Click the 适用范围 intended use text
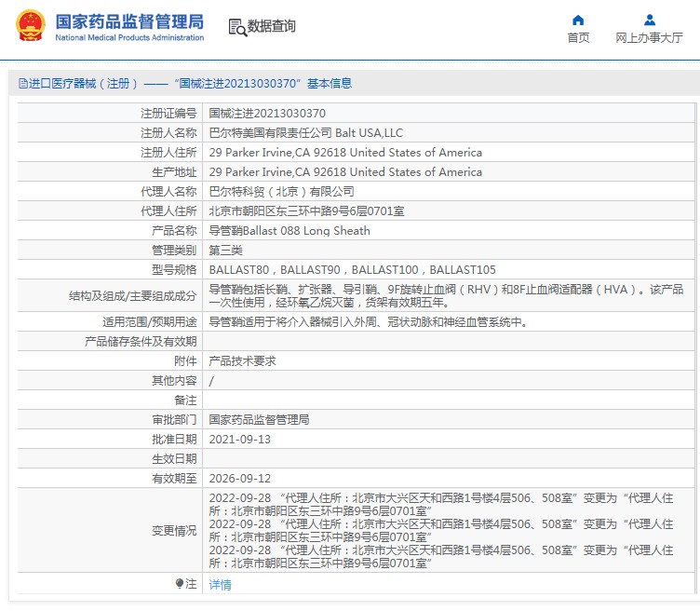The width and height of the screenshot is (700, 611). [x=368, y=322]
